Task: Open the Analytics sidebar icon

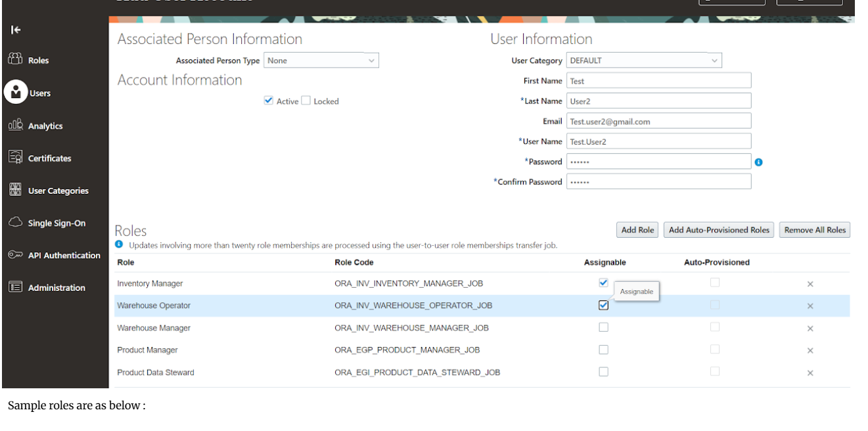Action: (x=16, y=125)
